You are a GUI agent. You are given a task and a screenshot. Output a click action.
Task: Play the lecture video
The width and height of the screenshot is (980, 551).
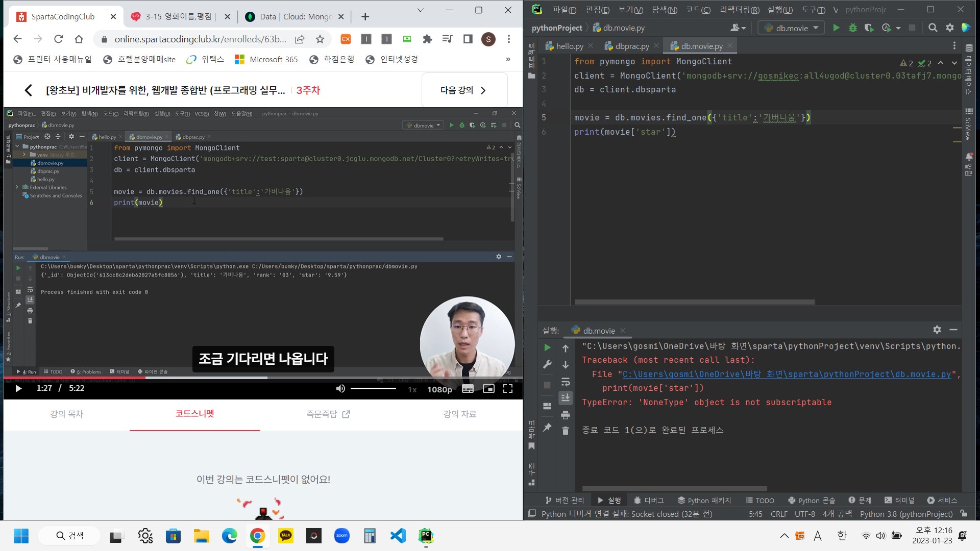[18, 389]
